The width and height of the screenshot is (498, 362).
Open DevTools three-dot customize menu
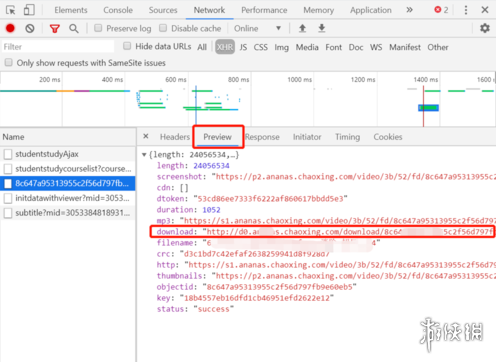coord(466,10)
